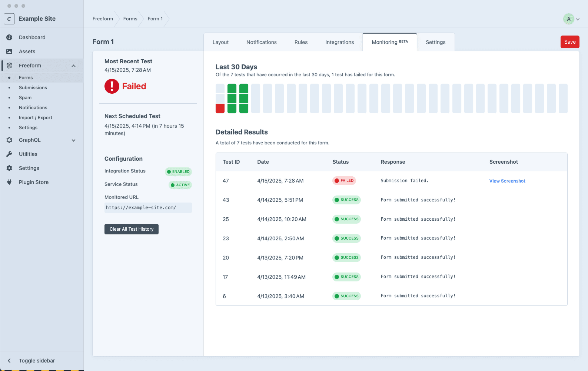Expand the GraphQL navigation section

click(x=73, y=140)
